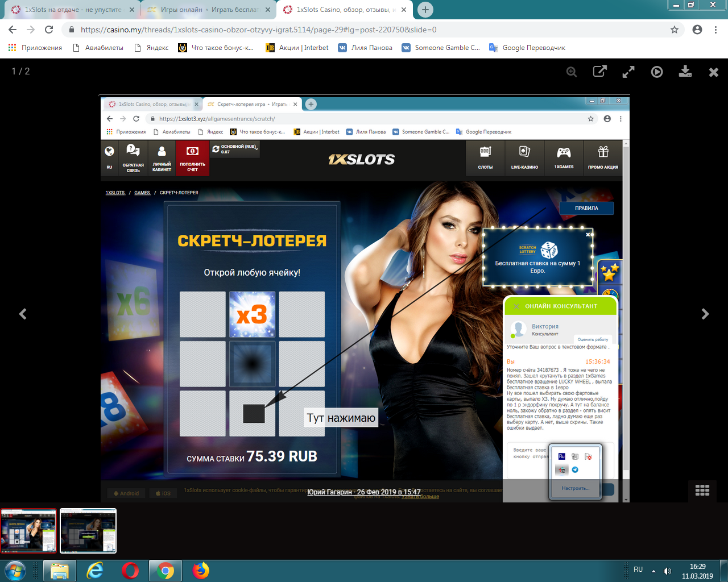Open the Лиля Панова bookmark

[365, 48]
